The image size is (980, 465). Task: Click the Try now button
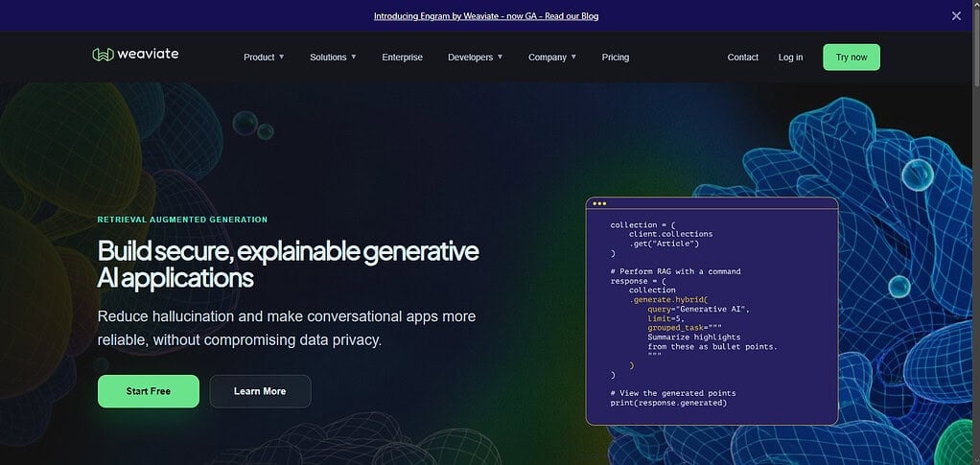point(852,57)
